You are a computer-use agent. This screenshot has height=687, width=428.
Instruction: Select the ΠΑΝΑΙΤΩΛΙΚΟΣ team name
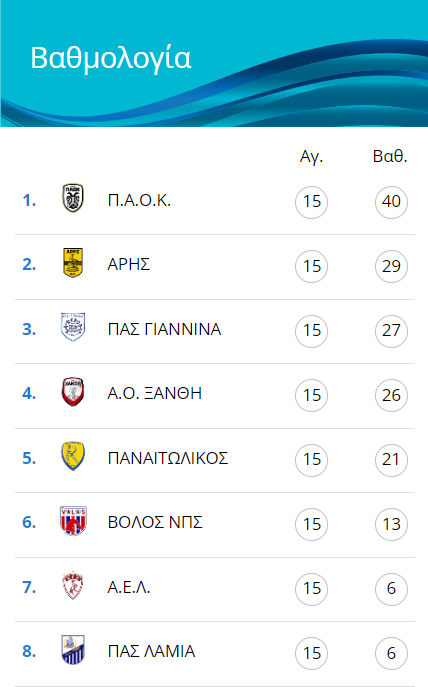pyautogui.click(x=168, y=458)
